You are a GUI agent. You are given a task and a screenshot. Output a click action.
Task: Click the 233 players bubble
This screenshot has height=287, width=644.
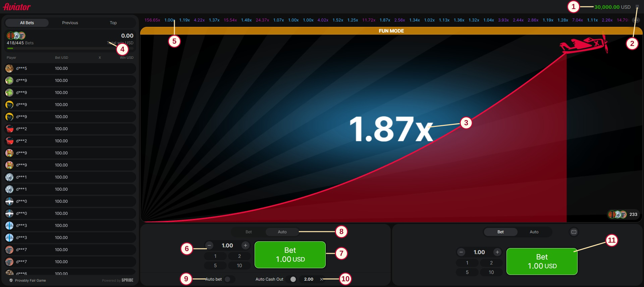[x=624, y=214]
